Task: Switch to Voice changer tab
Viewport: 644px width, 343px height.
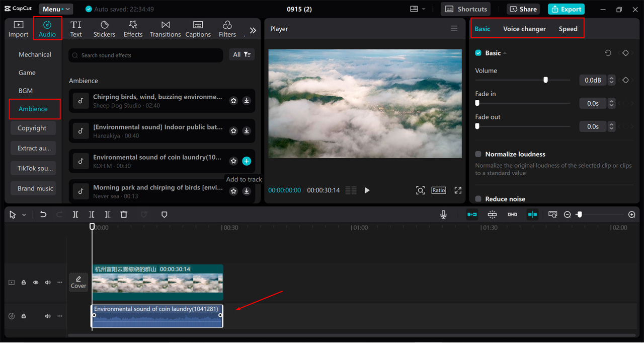Action: tap(524, 29)
